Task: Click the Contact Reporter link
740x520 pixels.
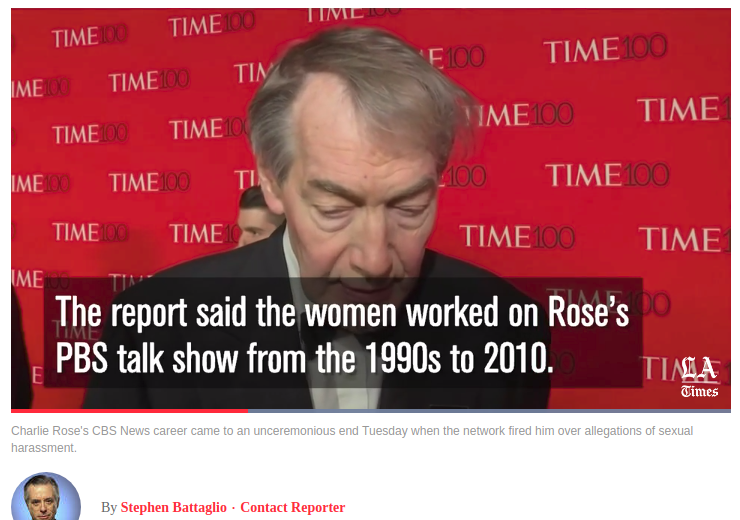Action: tap(293, 507)
